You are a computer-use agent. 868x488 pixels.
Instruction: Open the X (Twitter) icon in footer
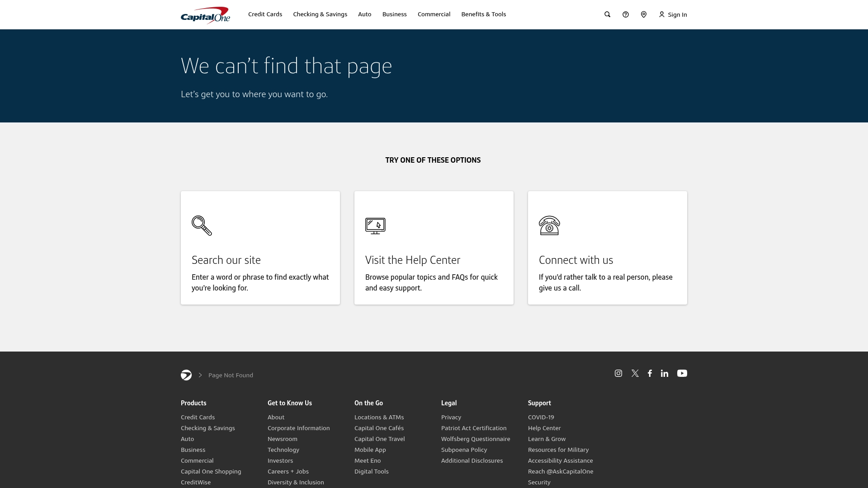click(635, 373)
